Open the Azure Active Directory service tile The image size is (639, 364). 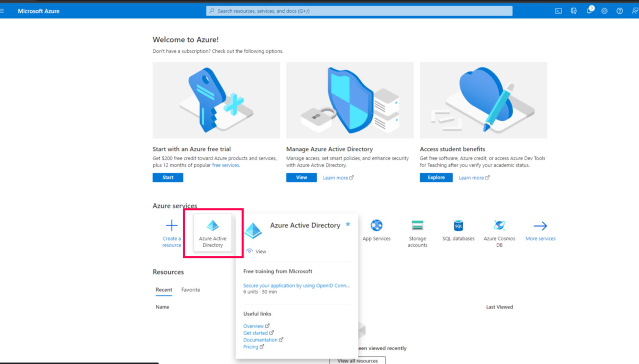point(212,233)
